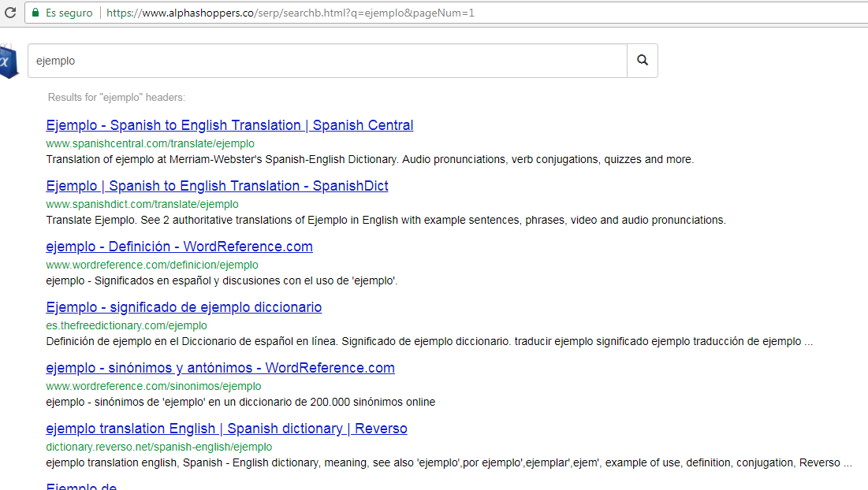868x490 pixels.
Task: Click 'Translate Ejemplo. See 2 authoritative' snippet
Action: 386,220
